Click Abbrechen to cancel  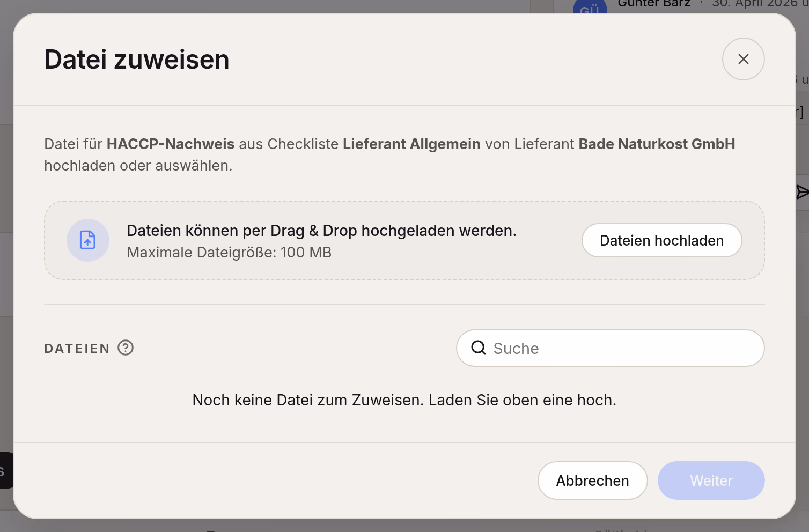click(592, 481)
